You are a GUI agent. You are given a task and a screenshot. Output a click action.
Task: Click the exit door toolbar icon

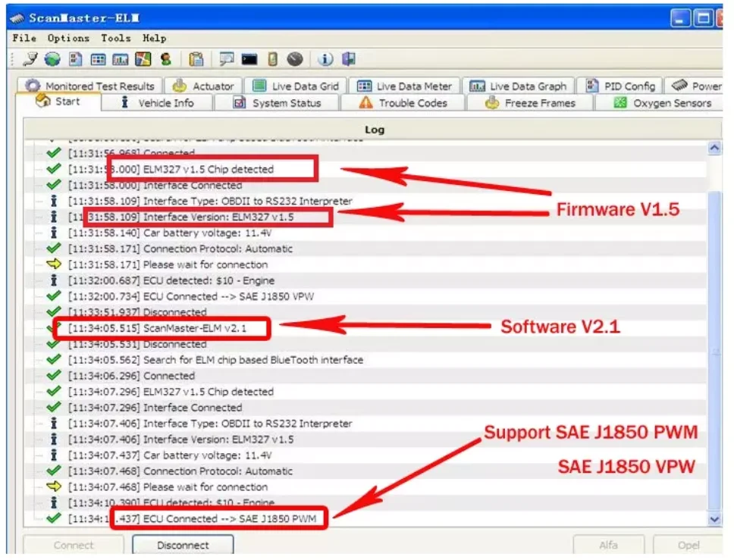click(x=349, y=59)
